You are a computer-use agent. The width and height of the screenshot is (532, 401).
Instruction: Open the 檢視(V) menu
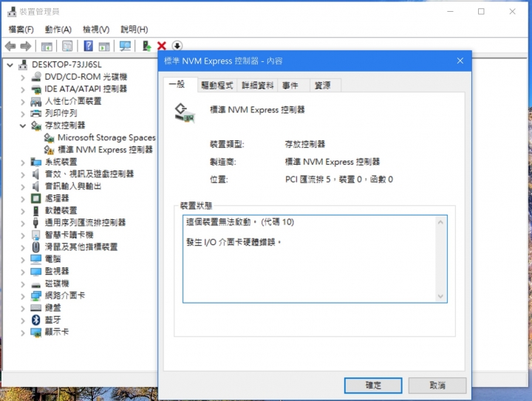[x=96, y=30]
